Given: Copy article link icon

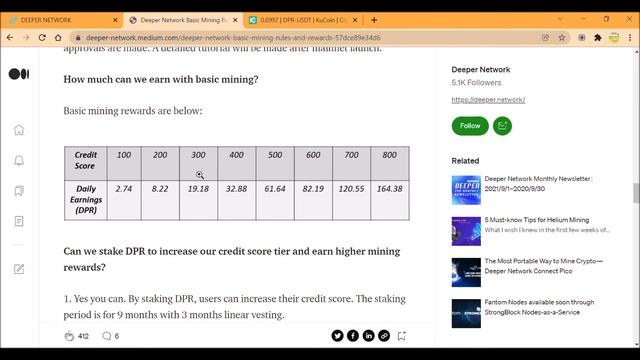Looking at the screenshot, I should (x=384, y=336).
